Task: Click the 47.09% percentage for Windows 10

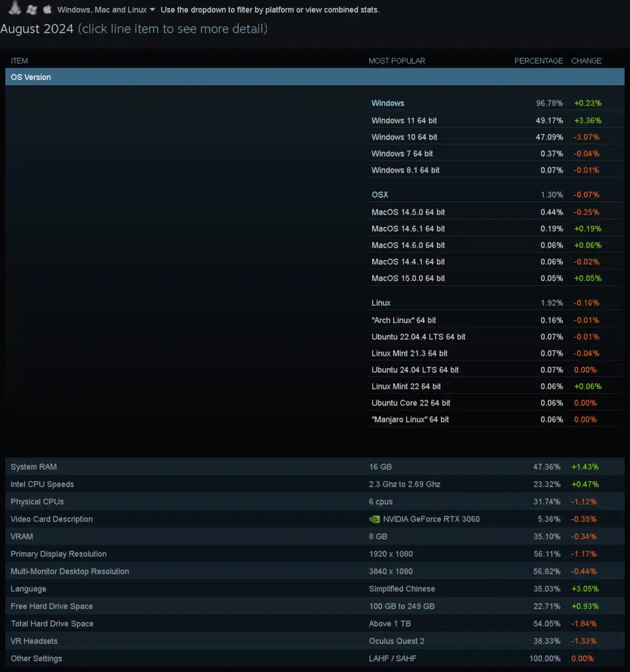Action: tap(549, 137)
